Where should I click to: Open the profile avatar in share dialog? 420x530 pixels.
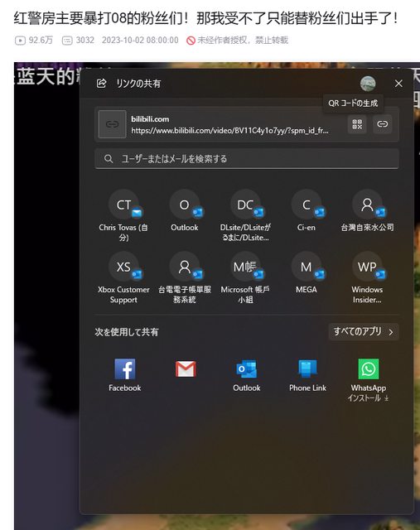368,84
